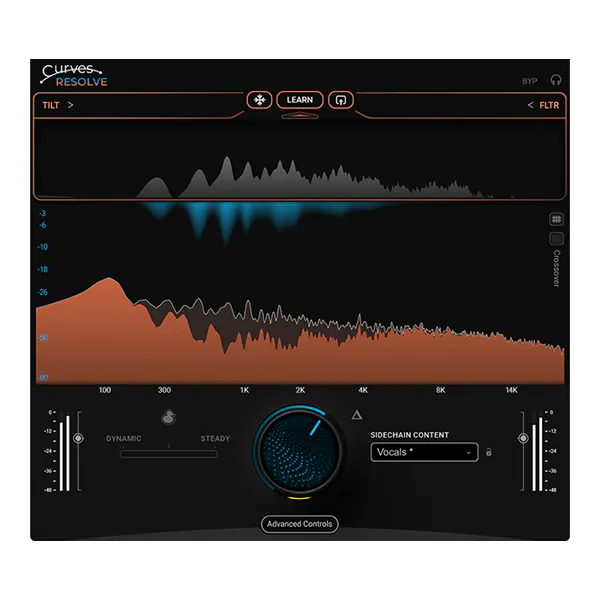600x600 pixels.
Task: Click the DYNAMIC label
Action: coord(124,439)
